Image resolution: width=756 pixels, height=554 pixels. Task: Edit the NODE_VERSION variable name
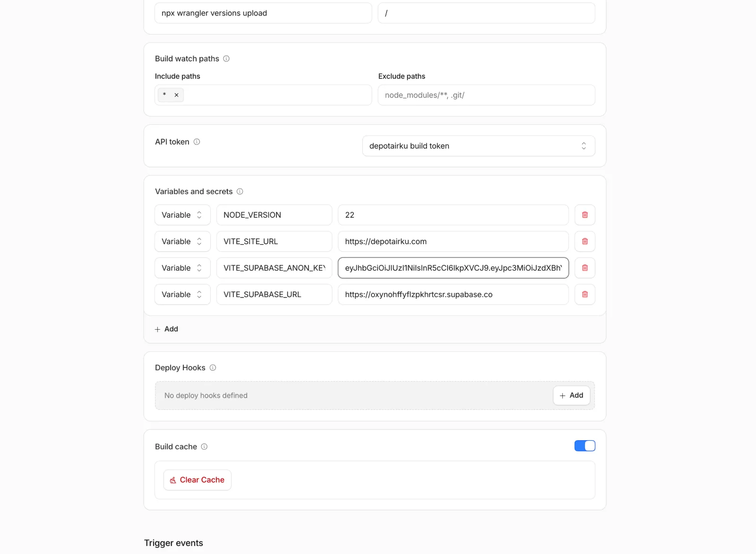click(274, 215)
